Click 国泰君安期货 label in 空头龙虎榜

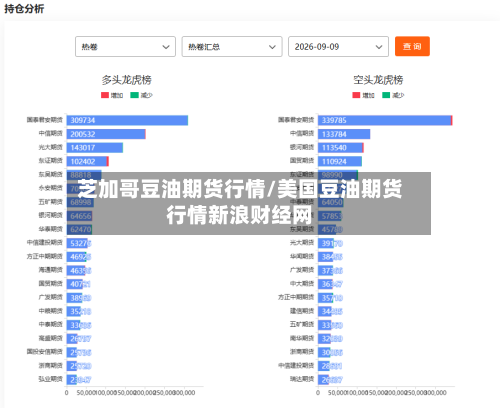[x=296, y=120]
